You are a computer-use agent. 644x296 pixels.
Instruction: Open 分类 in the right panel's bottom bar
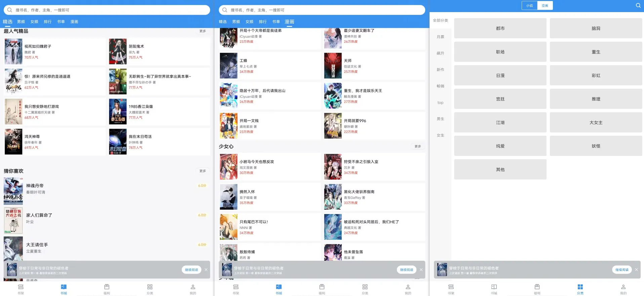pyautogui.click(x=580, y=289)
